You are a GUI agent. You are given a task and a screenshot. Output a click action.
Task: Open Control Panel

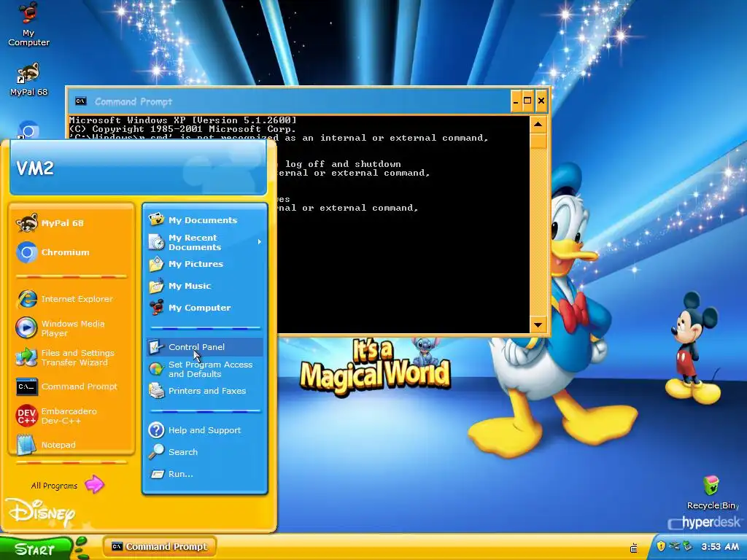(205, 347)
